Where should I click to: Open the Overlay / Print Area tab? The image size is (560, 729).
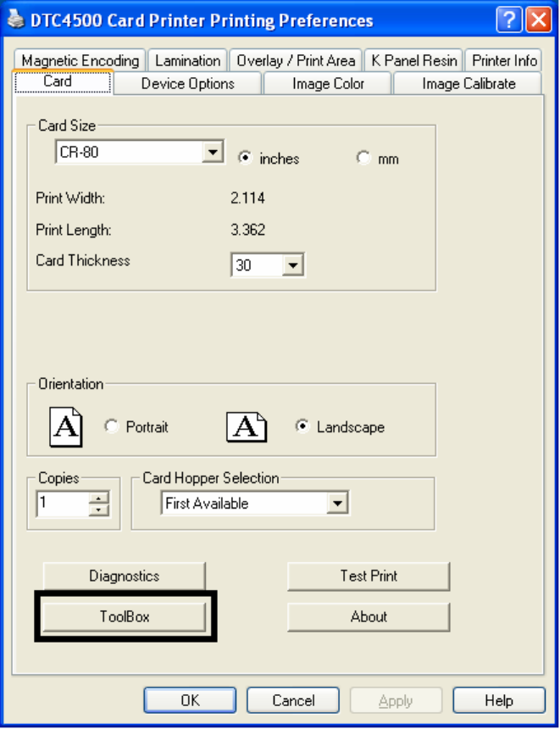coord(296,60)
